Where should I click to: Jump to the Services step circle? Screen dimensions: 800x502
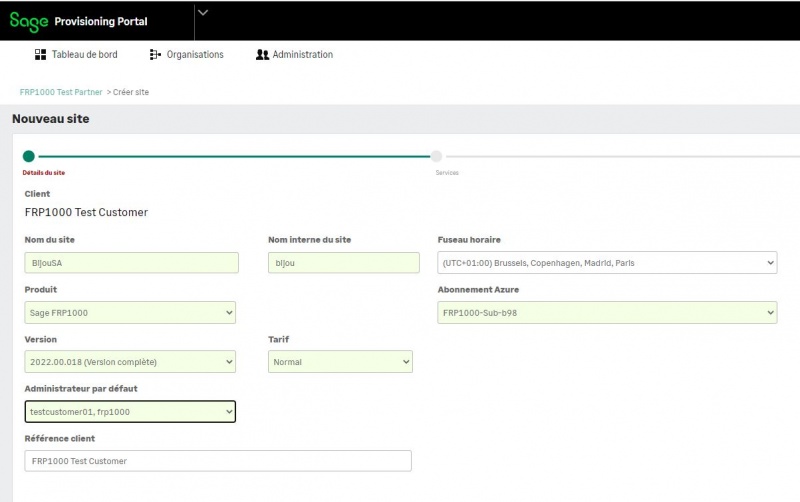(x=436, y=156)
